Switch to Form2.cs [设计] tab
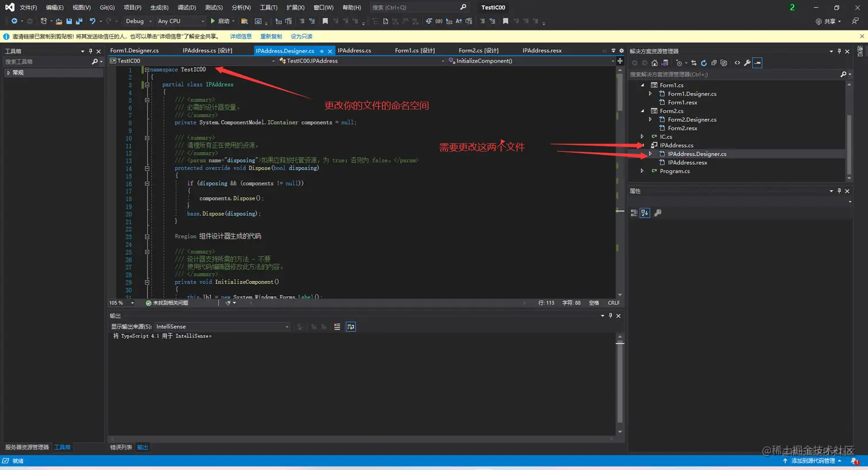This screenshot has width=868, height=470. (478, 51)
